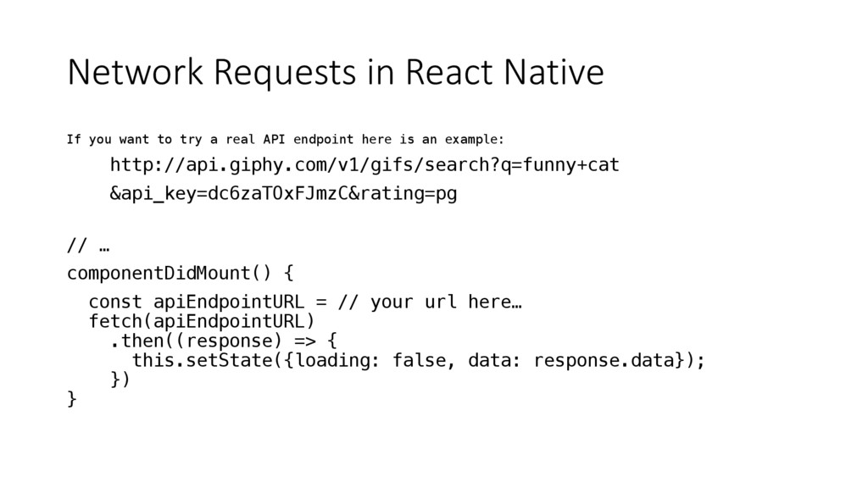Image resolution: width=868 pixels, height=488 pixels.
Task: Click the 'fetch(apiEndpointURL)' line
Action: [202, 321]
